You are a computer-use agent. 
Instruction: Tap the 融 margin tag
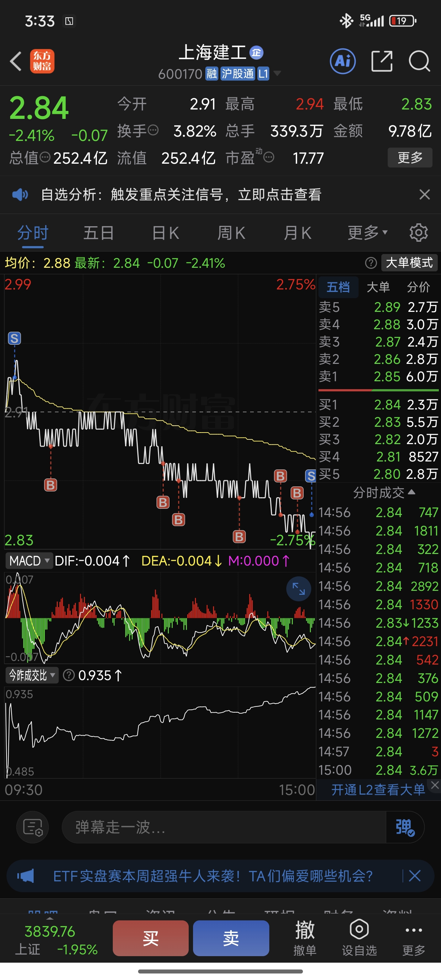[x=211, y=73]
